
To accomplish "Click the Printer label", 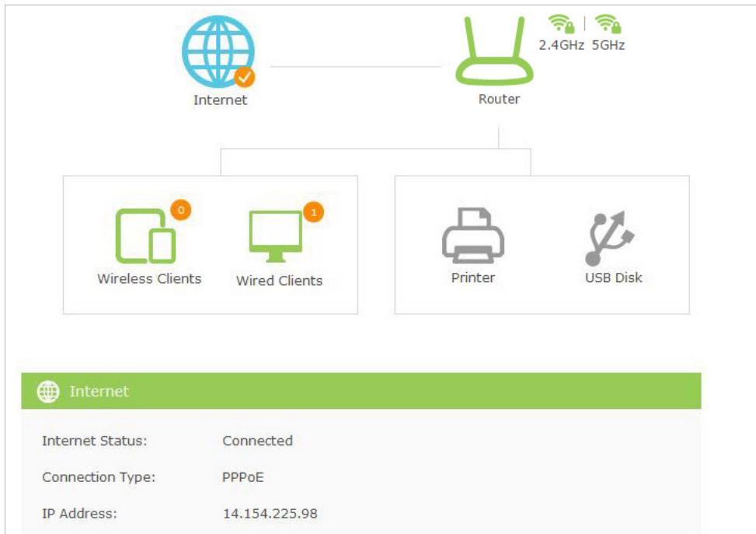I will (x=473, y=277).
